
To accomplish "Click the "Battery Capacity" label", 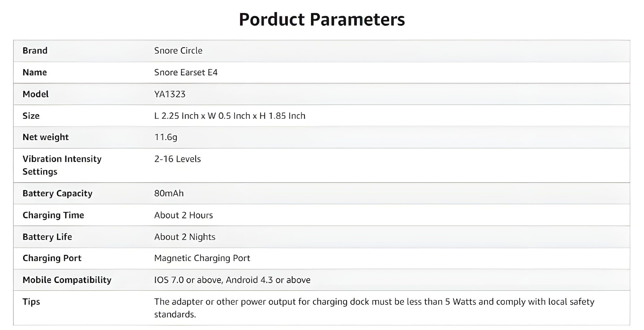I will pos(57,193).
